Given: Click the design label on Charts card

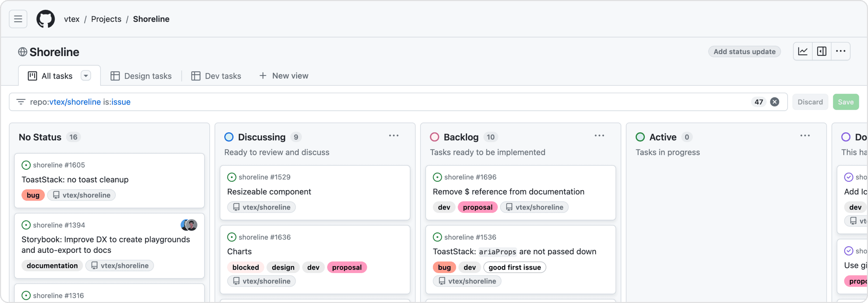Looking at the screenshot, I should [283, 267].
